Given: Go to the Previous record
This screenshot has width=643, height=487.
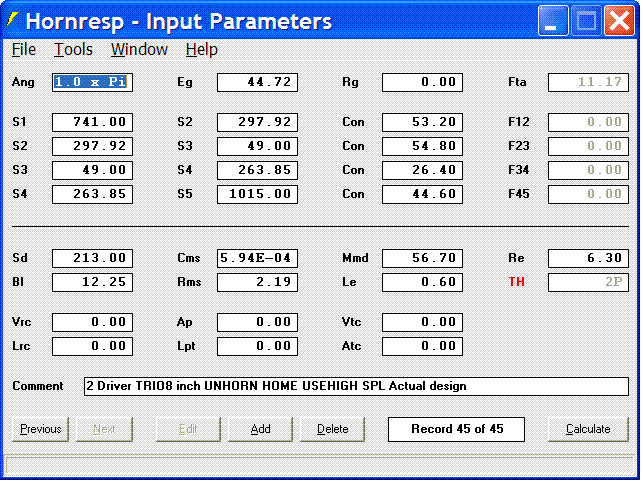Looking at the screenshot, I should [x=41, y=429].
